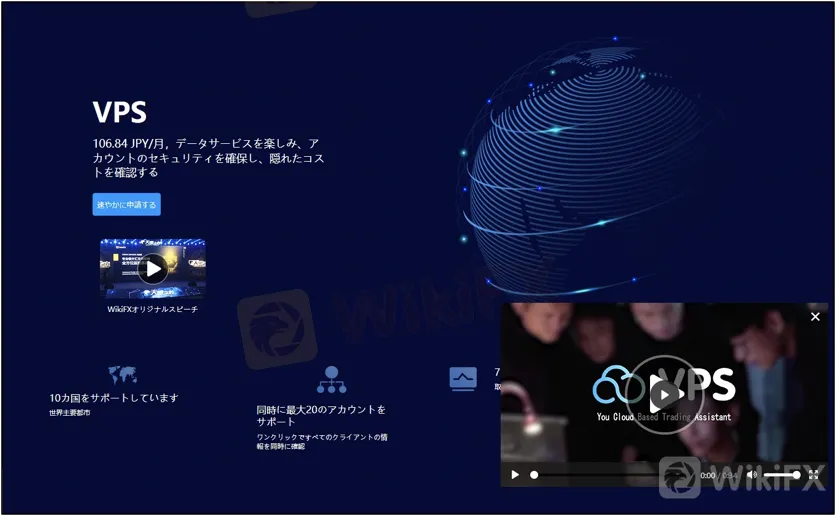The width and height of the screenshot is (836, 516).
Task: Start playback with the video control bar play icon
Action: pos(515,474)
